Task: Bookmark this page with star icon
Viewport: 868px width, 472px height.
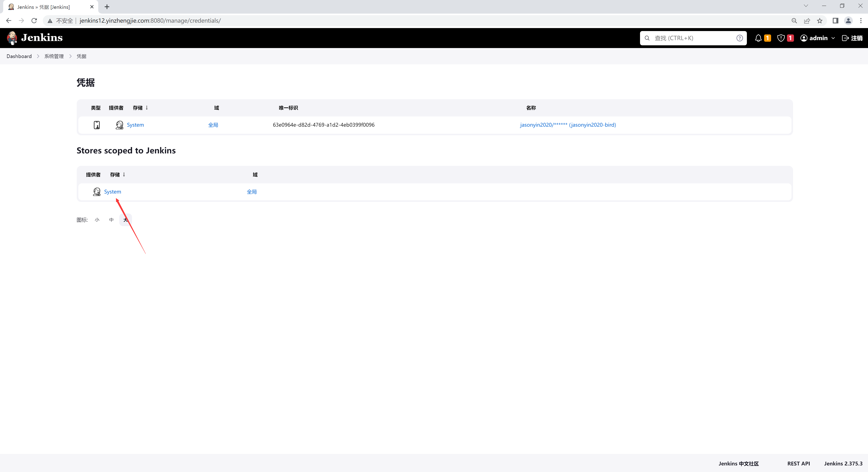Action: tap(820, 21)
